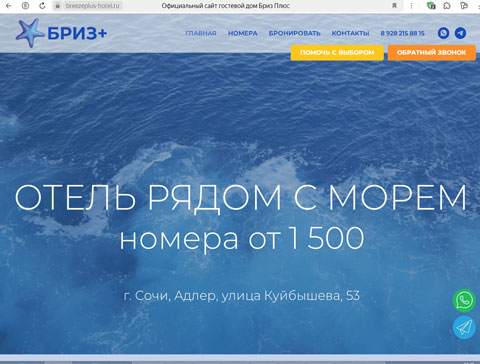Open the КОНТАКТЫ menu item
This screenshot has width=480, height=364.
pos(350,33)
